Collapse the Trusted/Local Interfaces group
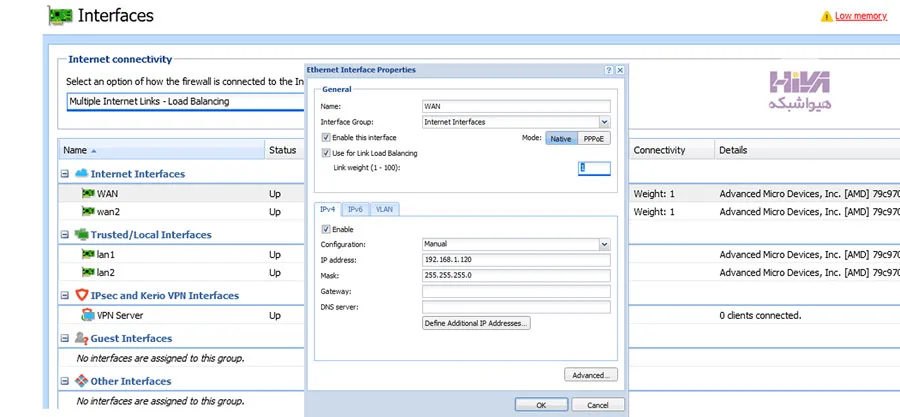Screen dimensions: 900x417 tap(65, 234)
